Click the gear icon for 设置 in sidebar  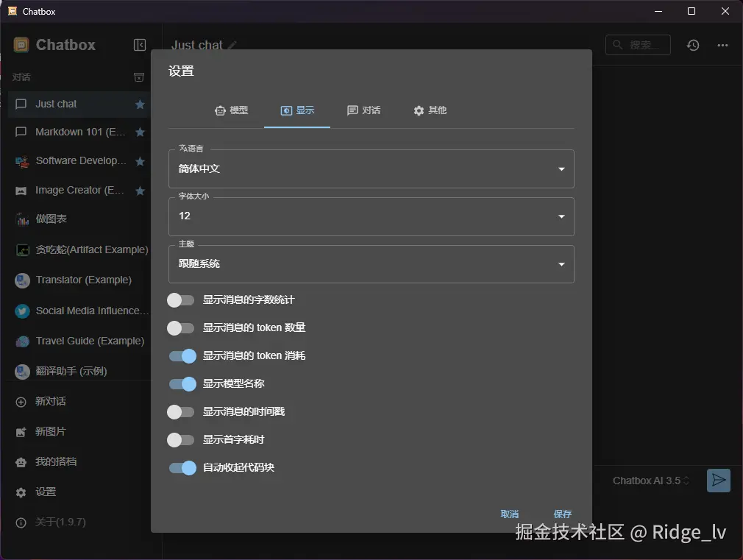[x=21, y=492]
